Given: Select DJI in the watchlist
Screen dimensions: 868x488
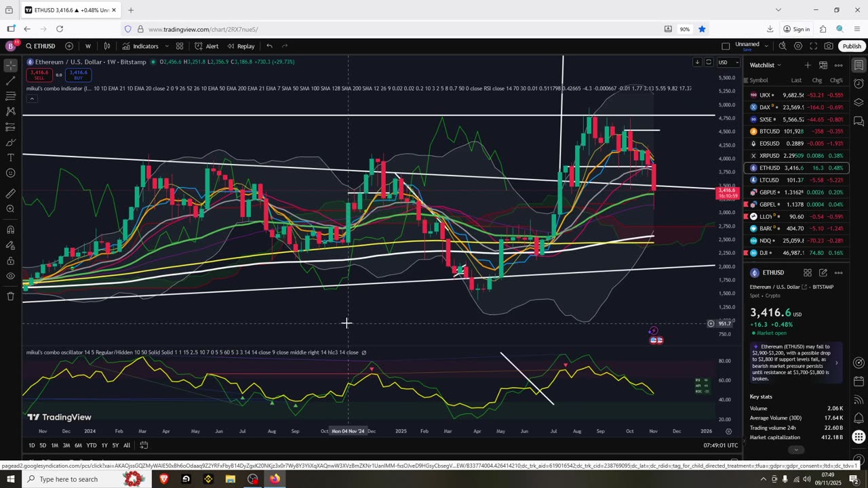Looking at the screenshot, I should click(x=796, y=253).
